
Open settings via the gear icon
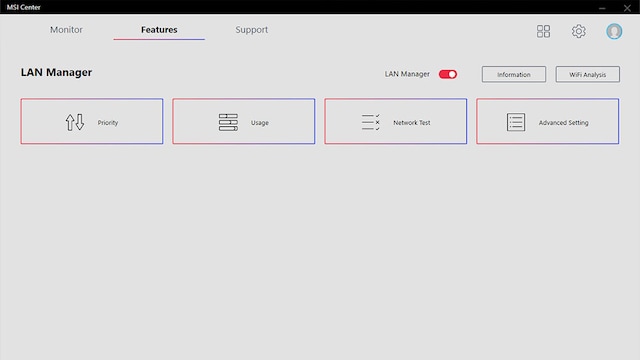[x=578, y=31]
